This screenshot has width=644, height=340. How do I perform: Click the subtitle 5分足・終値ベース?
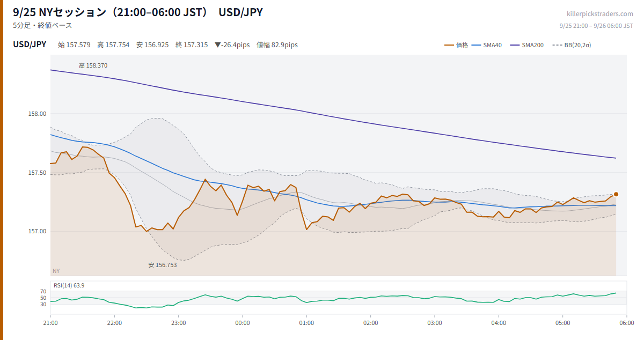42,25
